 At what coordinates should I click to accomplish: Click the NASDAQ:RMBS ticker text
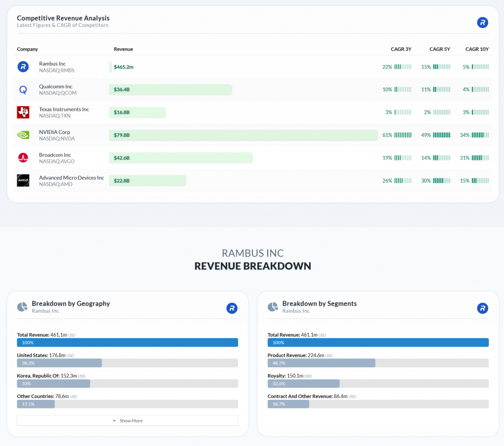[x=57, y=70]
